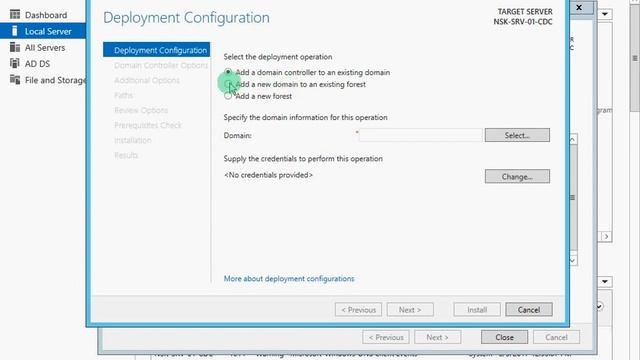Select Deployment Configuration wizard step
The height and width of the screenshot is (360, 640).
pos(156,50)
